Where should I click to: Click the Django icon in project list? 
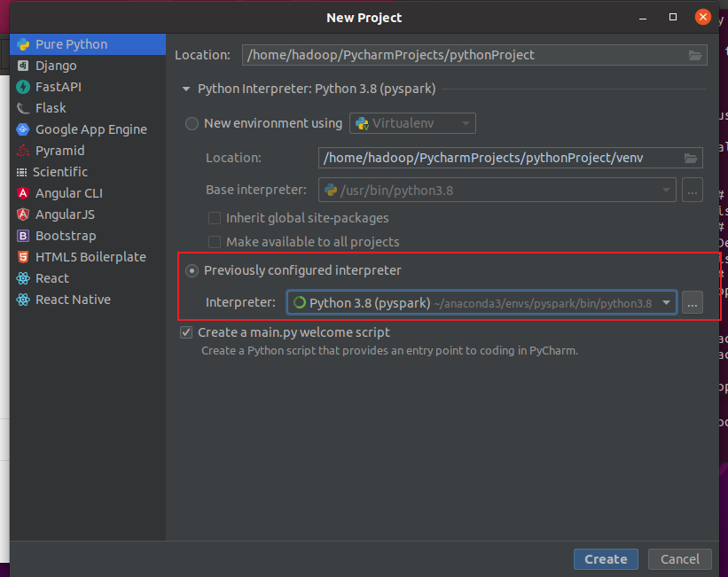tap(23, 66)
